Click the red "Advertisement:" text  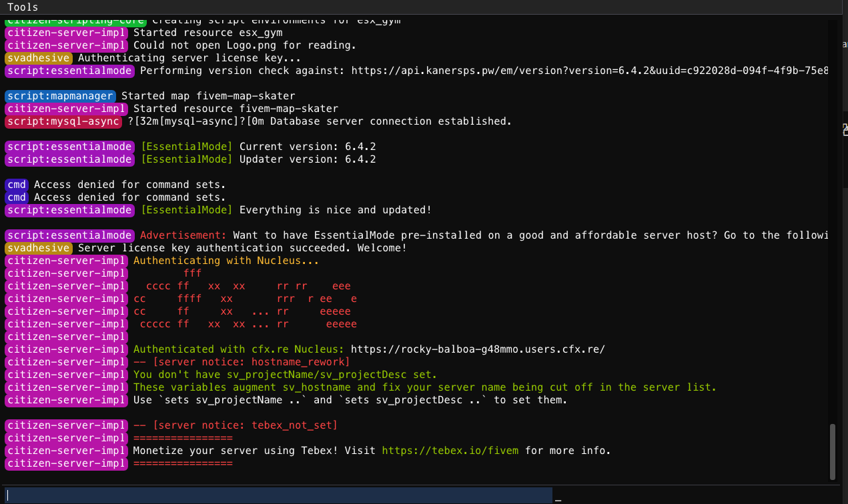click(183, 235)
